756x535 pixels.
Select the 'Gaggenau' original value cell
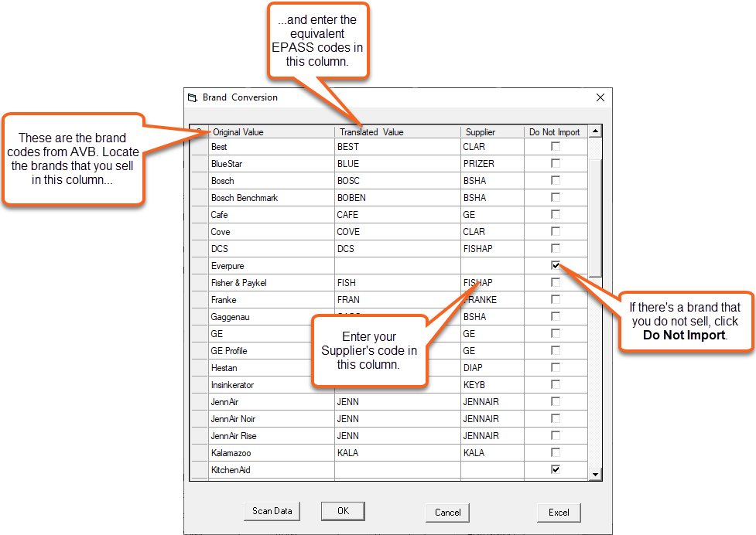272,317
